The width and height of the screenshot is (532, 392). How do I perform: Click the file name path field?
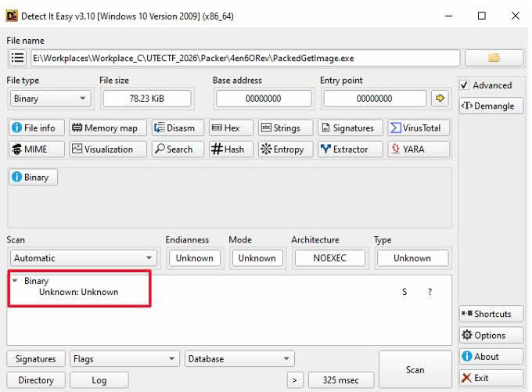coord(246,58)
